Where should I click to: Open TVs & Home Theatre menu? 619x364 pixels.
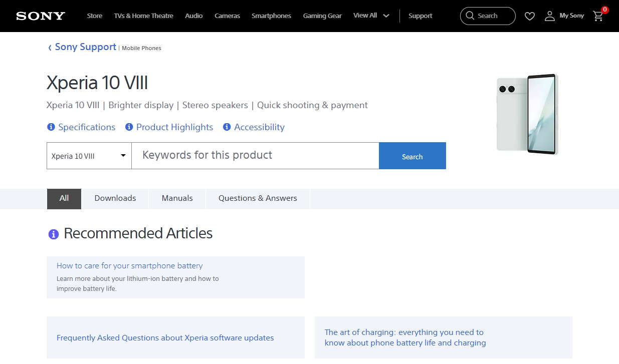(144, 16)
